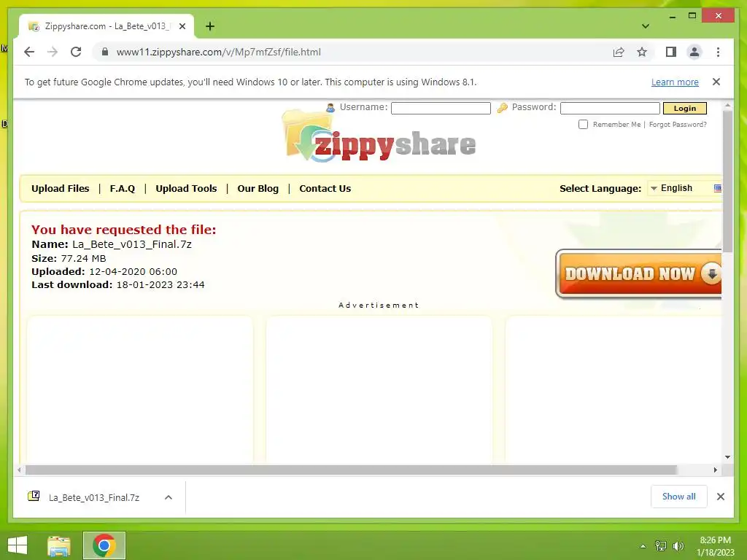Bookmark this tab with the star icon
This screenshot has width=747, height=560.
[x=642, y=52]
